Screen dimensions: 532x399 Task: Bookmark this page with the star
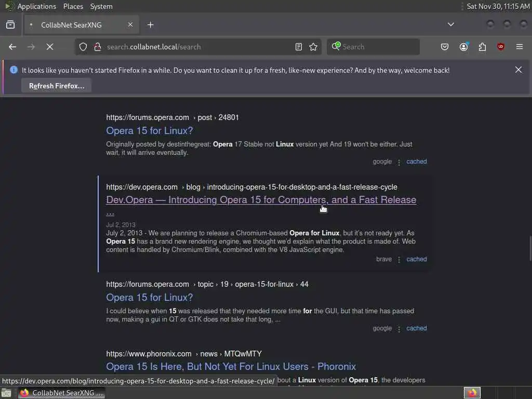(x=313, y=47)
